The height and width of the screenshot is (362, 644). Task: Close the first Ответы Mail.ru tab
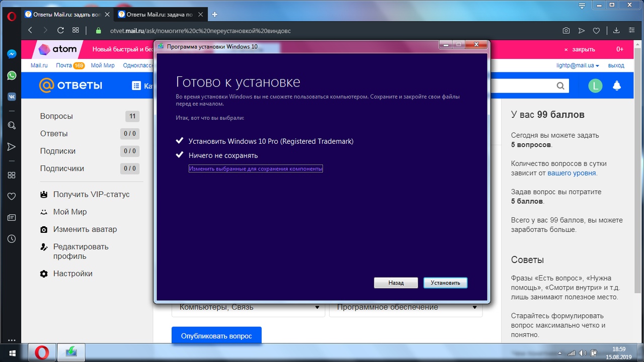click(107, 15)
